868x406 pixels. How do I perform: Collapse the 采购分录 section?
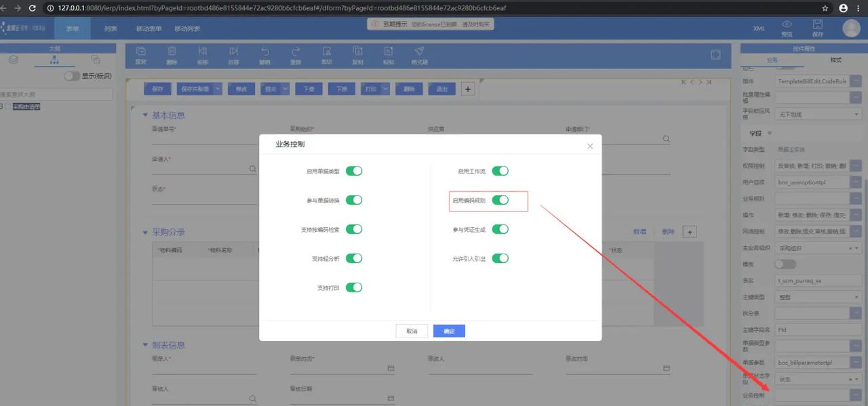point(145,232)
